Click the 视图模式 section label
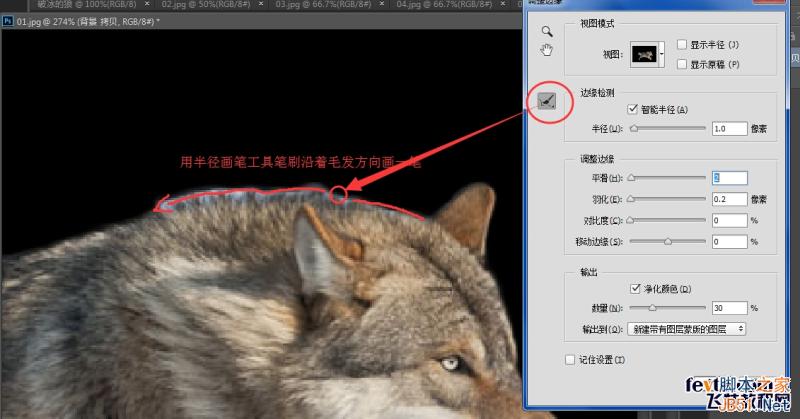800x419 pixels. tap(597, 23)
